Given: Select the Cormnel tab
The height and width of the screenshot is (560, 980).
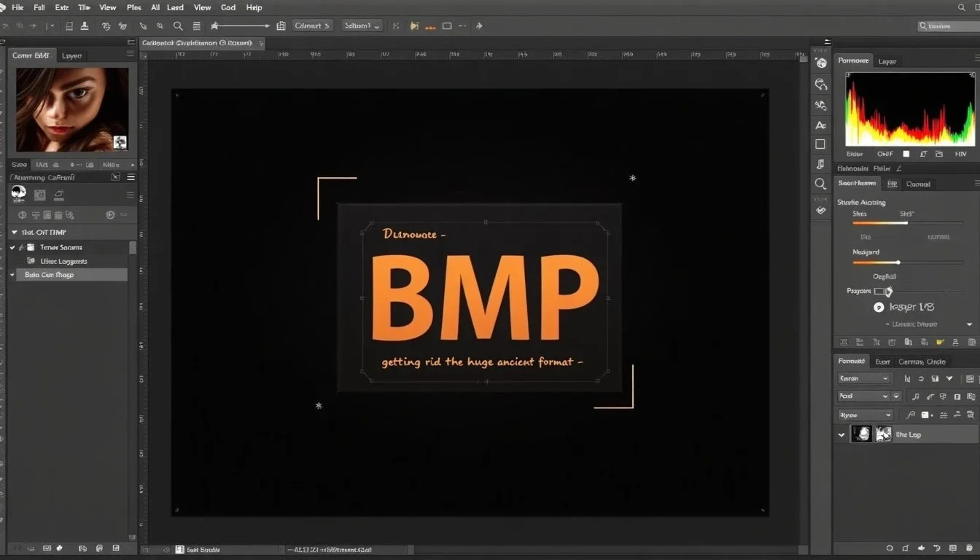Looking at the screenshot, I should pyautogui.click(x=918, y=184).
